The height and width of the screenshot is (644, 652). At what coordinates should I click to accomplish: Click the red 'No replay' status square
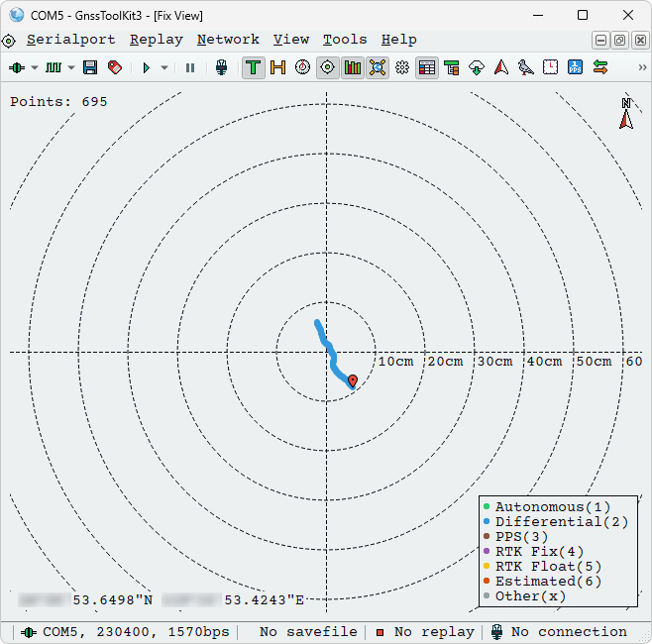380,633
